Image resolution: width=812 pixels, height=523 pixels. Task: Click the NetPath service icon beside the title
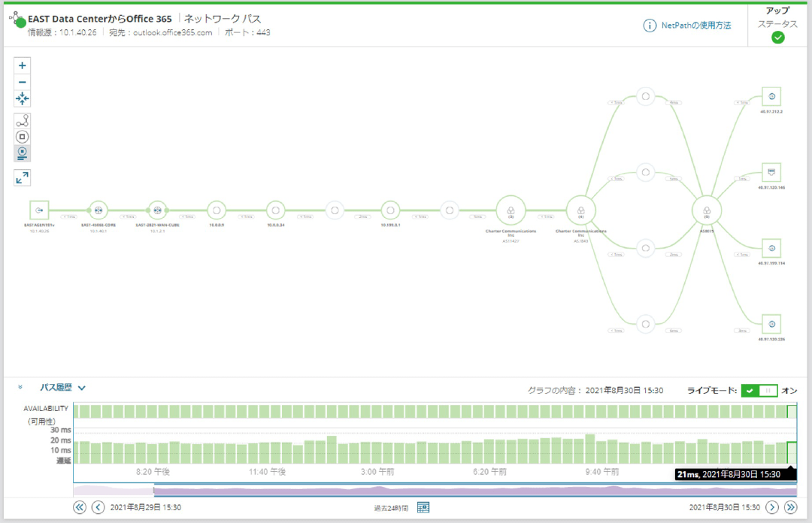coord(17,20)
